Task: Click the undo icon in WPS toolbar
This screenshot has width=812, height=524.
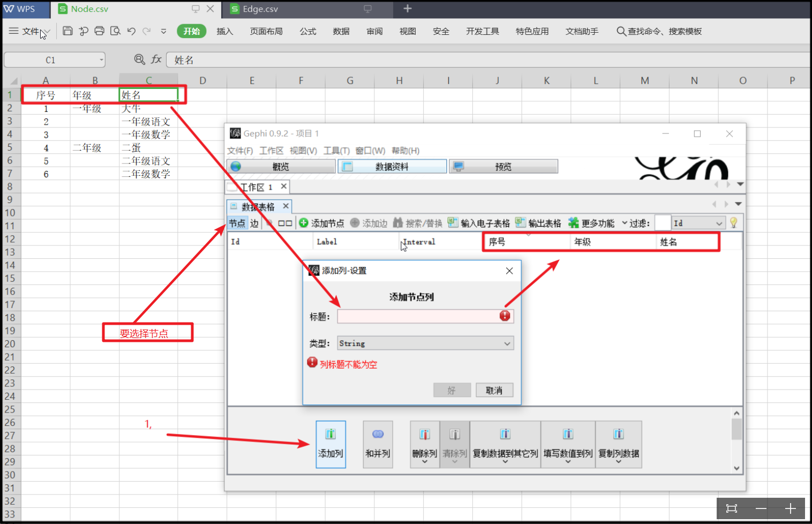Action: click(131, 31)
